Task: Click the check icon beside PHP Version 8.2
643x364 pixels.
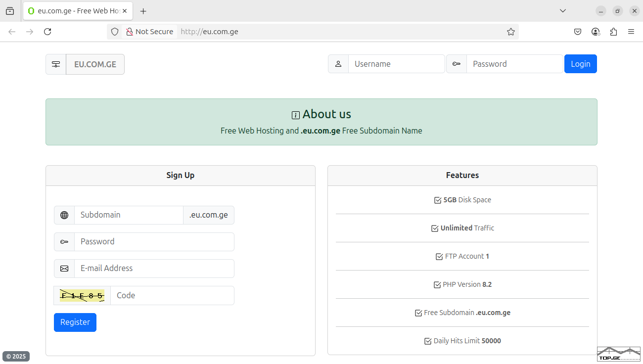Action: coord(437,285)
